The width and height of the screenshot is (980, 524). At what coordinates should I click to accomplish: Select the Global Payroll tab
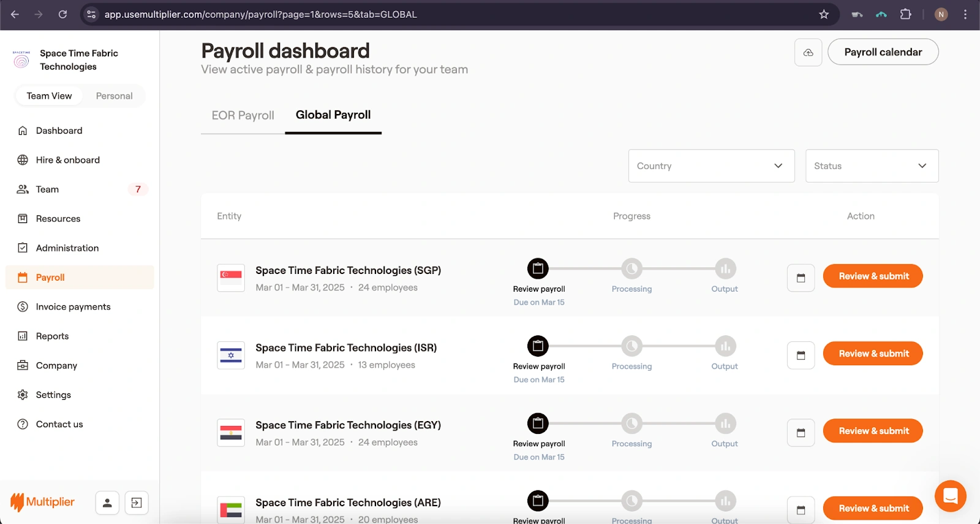click(x=333, y=115)
